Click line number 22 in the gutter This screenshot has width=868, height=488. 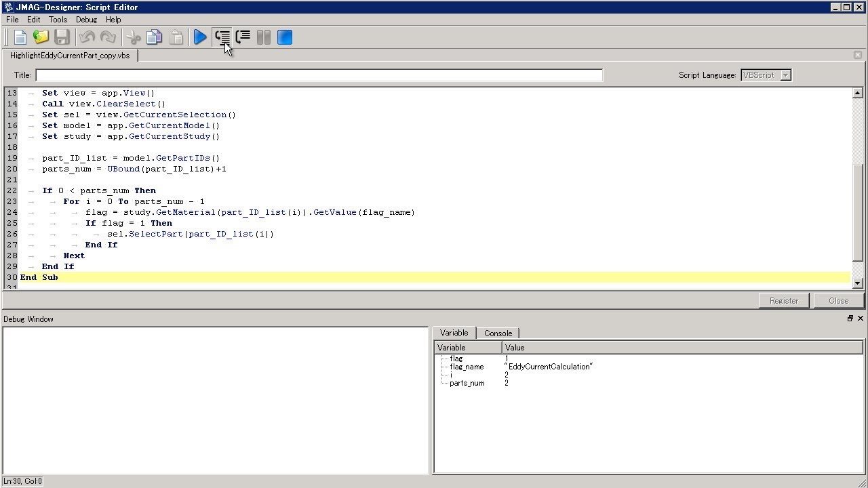click(x=12, y=190)
